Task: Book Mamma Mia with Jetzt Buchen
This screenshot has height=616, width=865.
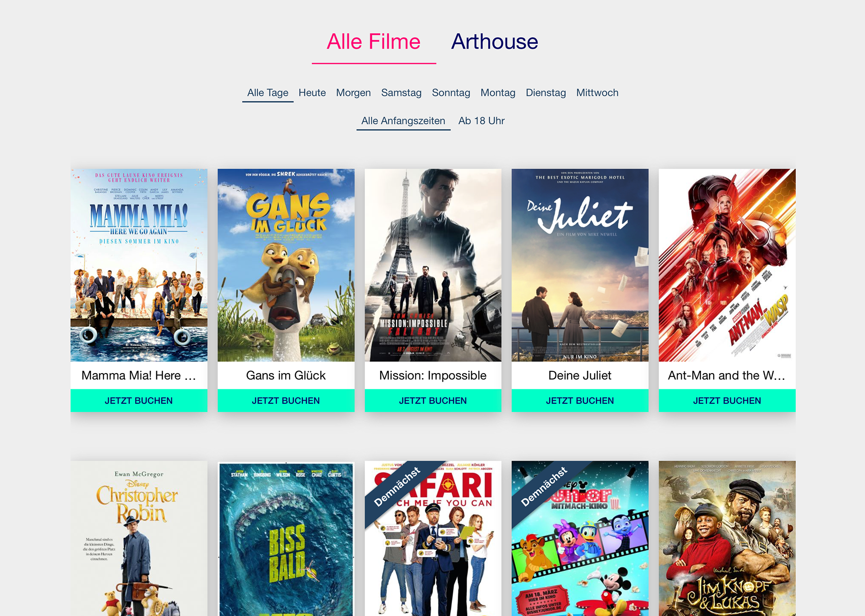Action: tap(139, 400)
